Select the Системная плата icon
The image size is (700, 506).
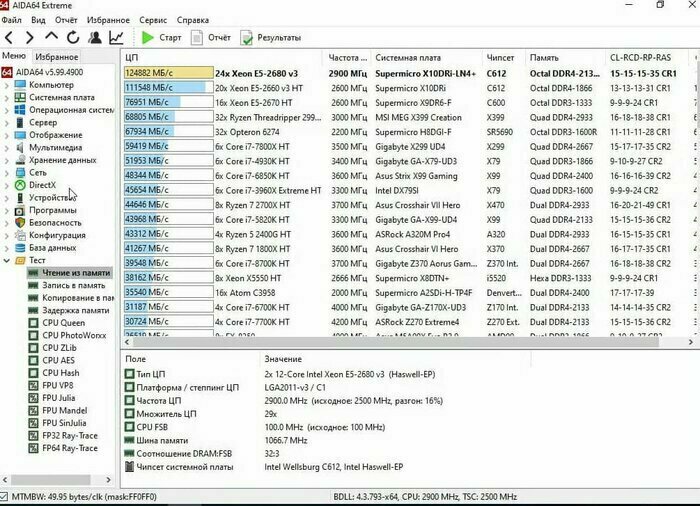[x=20, y=97]
